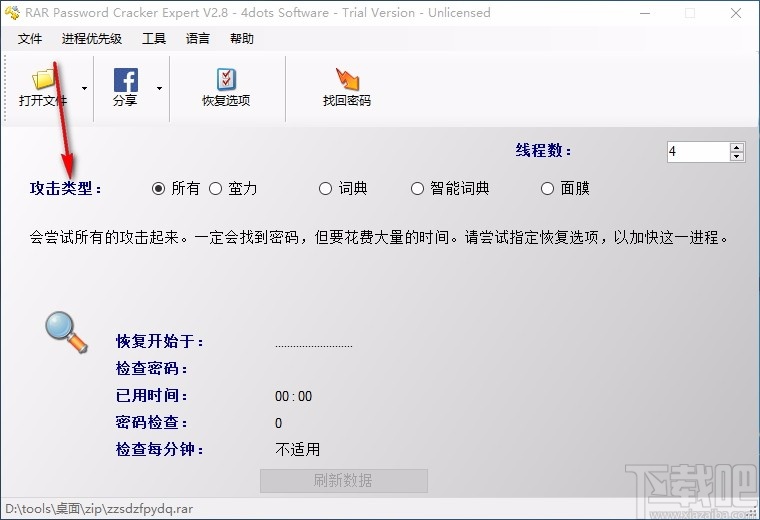Screen dimensions: 760x520
Task: Click the 检查密码 label
Action: tap(152, 368)
